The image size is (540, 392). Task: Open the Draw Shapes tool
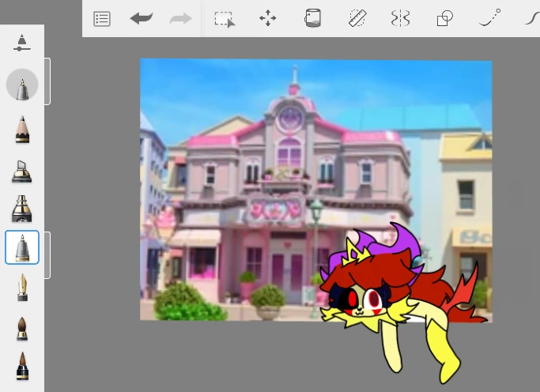(x=445, y=18)
